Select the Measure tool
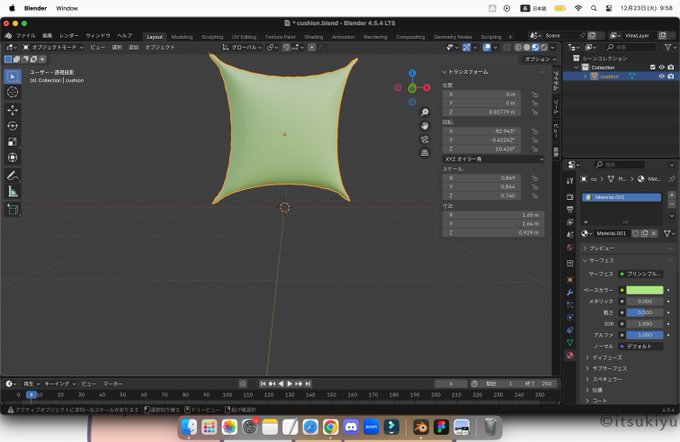This screenshot has height=442, width=680. (x=13, y=191)
